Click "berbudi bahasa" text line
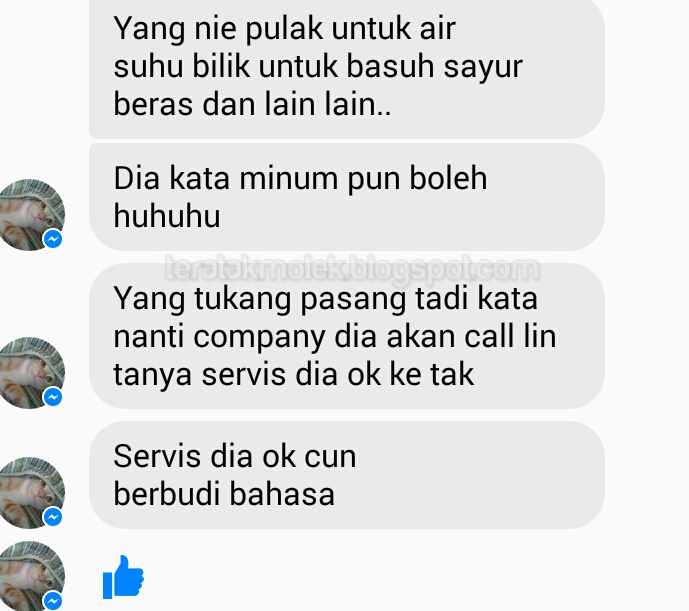This screenshot has width=689, height=611. click(x=224, y=494)
